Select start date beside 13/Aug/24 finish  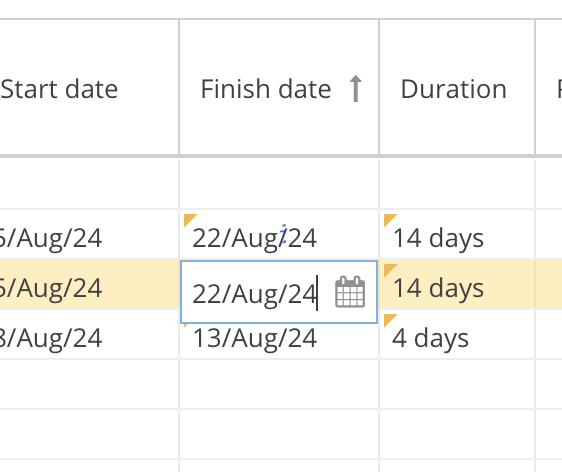tap(51, 338)
